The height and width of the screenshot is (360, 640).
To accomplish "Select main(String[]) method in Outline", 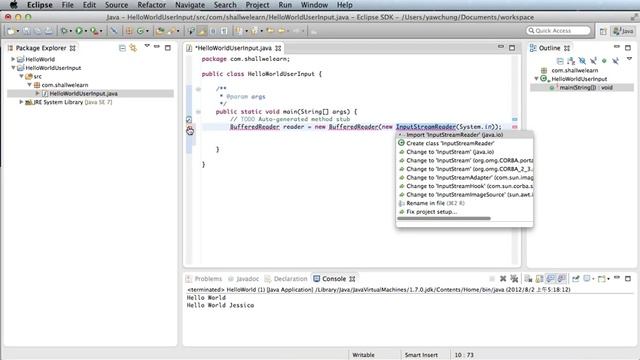I will tap(586, 88).
